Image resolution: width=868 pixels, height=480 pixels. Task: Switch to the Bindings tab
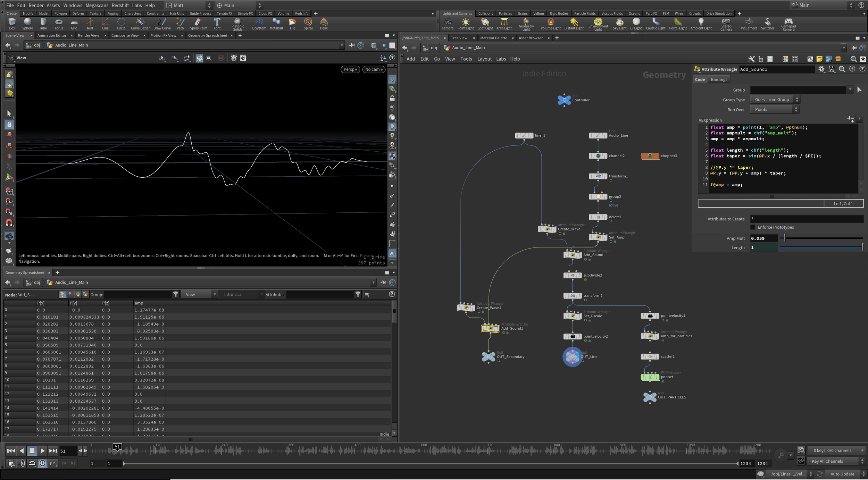click(719, 79)
